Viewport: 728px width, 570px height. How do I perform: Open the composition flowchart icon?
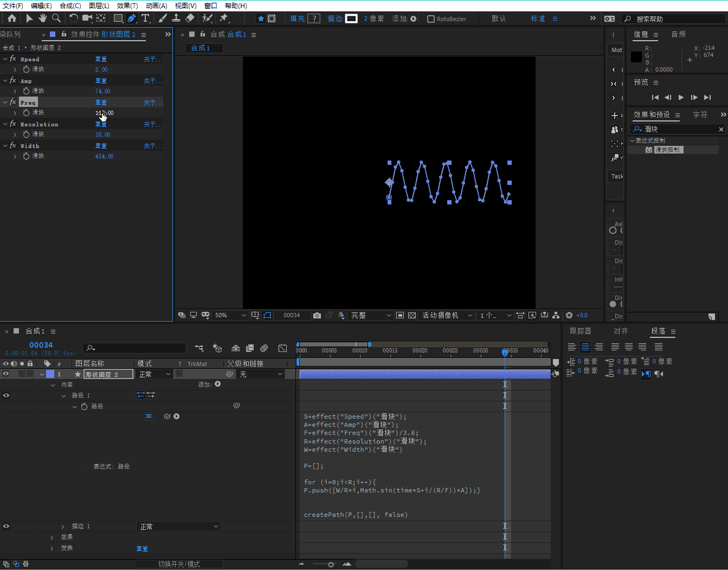pos(556,315)
